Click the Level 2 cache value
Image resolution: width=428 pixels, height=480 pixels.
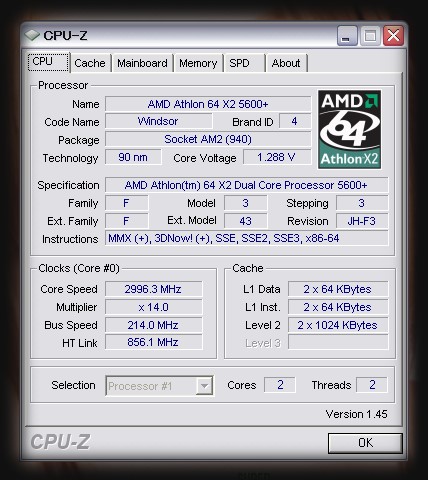point(338,325)
